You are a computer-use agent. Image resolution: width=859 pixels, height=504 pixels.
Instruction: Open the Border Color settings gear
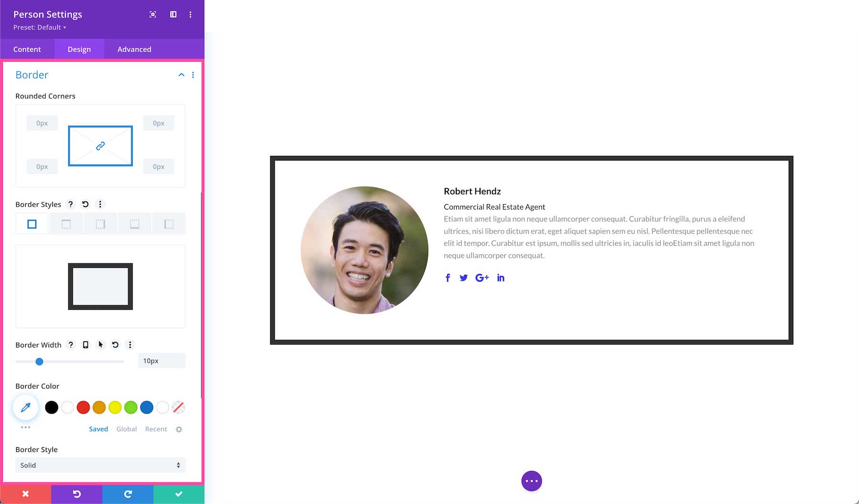tap(179, 429)
